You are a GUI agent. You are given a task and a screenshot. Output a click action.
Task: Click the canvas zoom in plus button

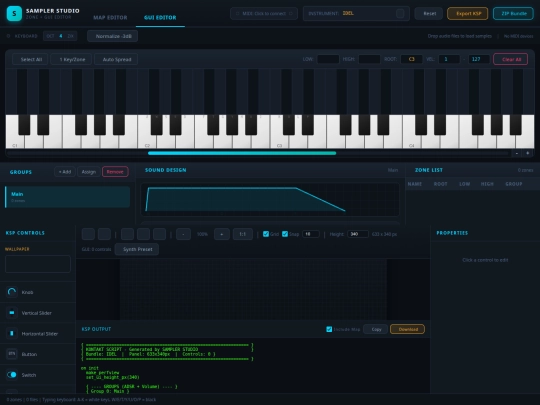(x=221, y=234)
